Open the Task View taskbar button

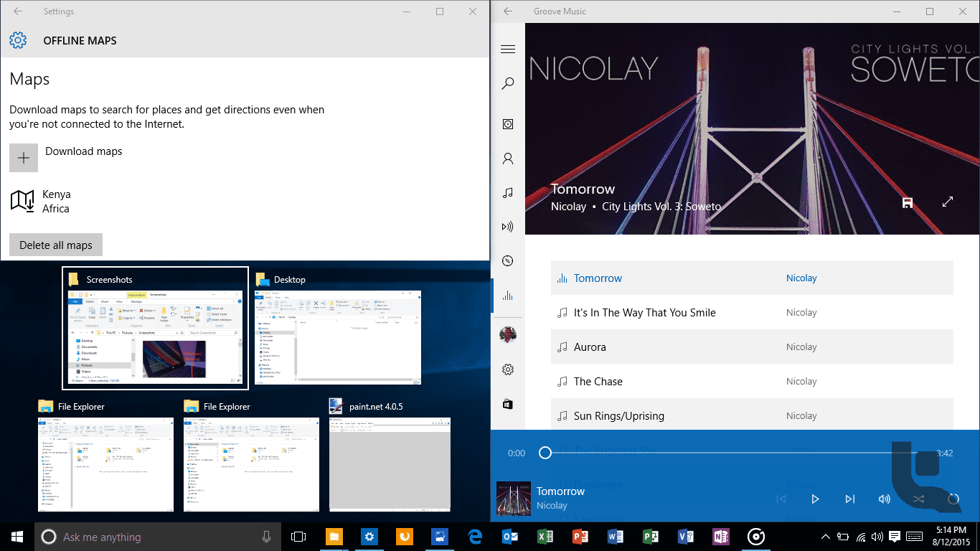tap(298, 536)
